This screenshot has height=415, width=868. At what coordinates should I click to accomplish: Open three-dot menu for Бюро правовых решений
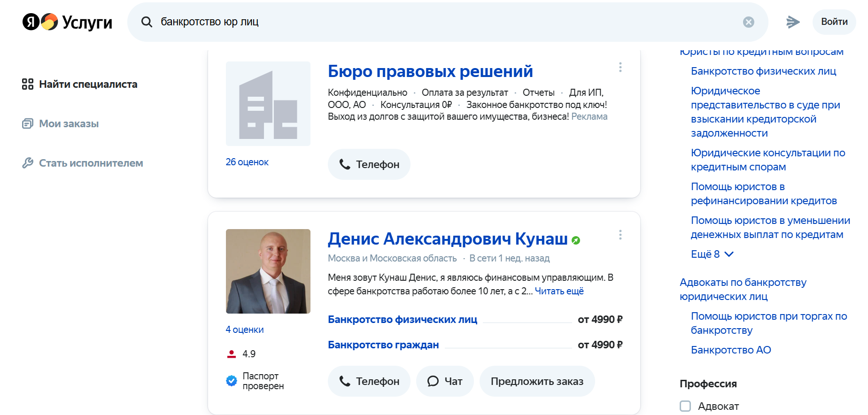point(620,67)
